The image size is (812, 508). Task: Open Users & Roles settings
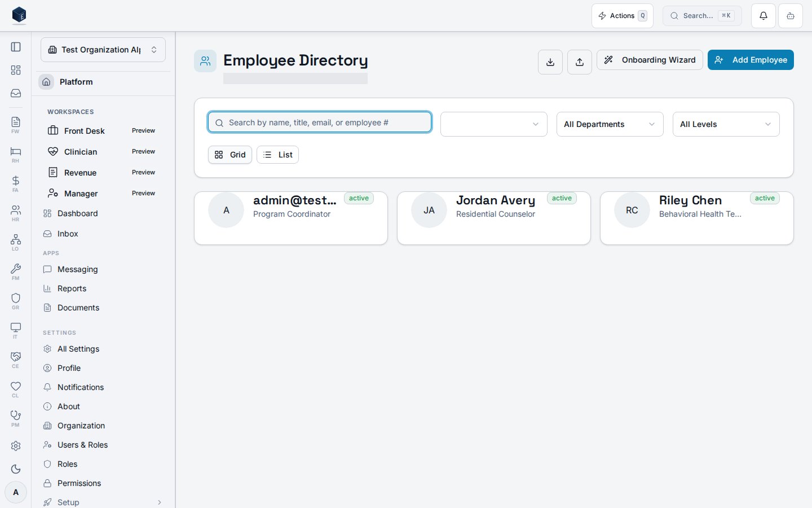click(x=103, y=445)
